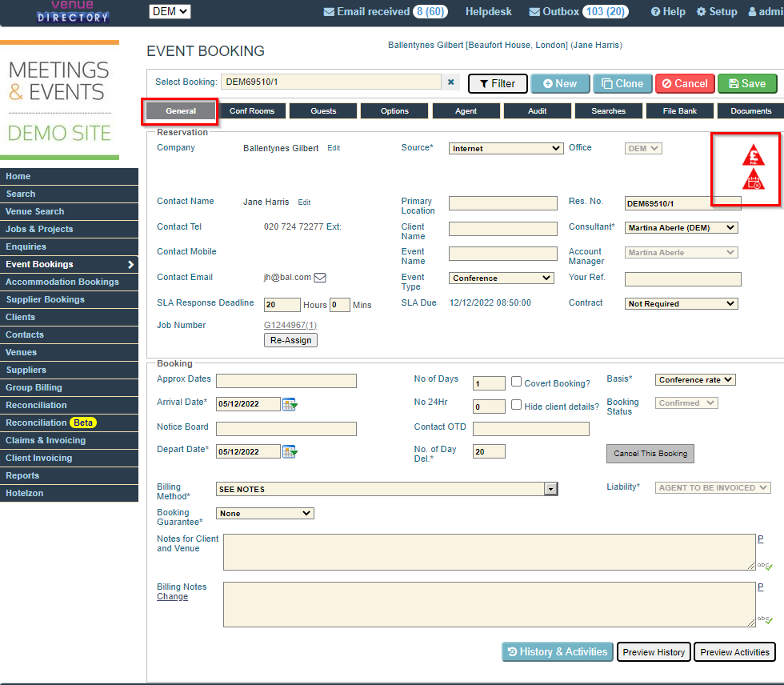Switch to the Conf Rooms tab
The image size is (784, 685).
pyautogui.click(x=252, y=111)
